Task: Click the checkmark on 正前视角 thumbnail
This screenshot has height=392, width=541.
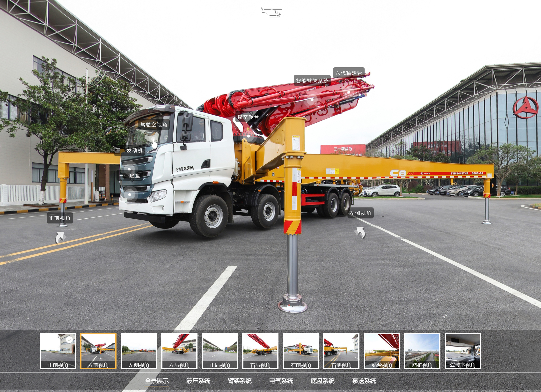Action: 69,340
